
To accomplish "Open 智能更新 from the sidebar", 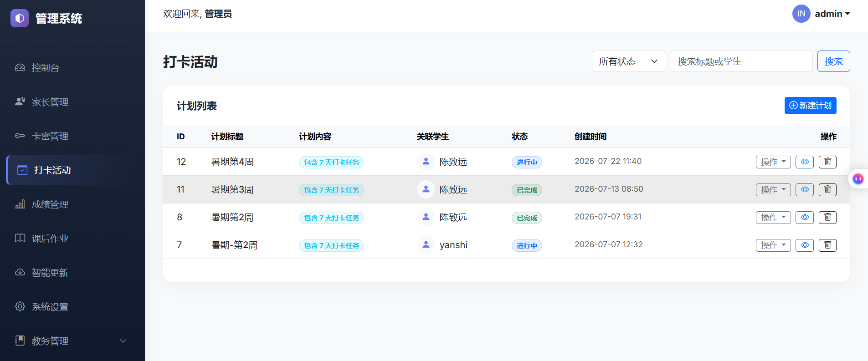I will pos(72,273).
